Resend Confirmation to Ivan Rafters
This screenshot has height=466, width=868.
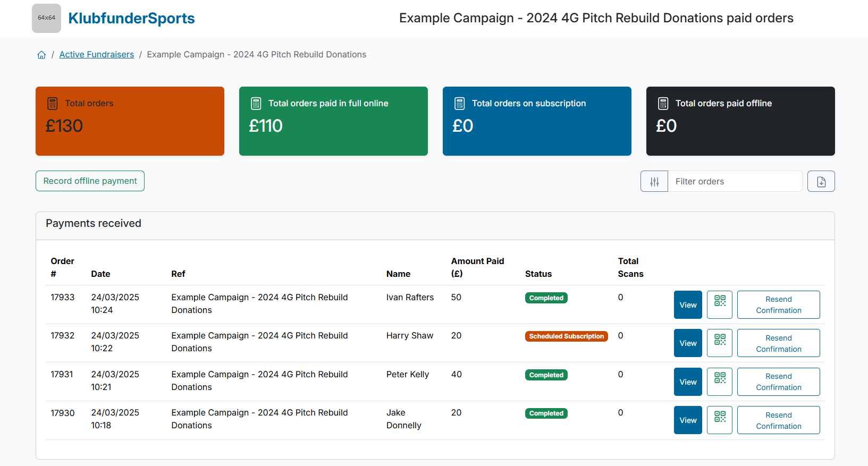click(x=778, y=304)
